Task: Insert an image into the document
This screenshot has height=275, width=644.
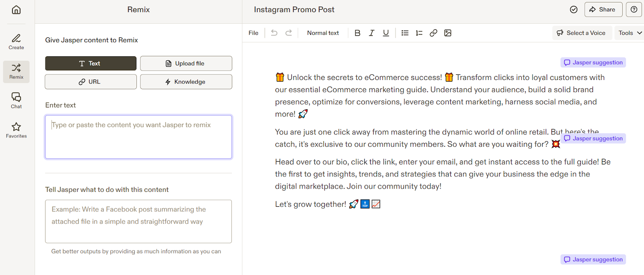Action: 448,33
